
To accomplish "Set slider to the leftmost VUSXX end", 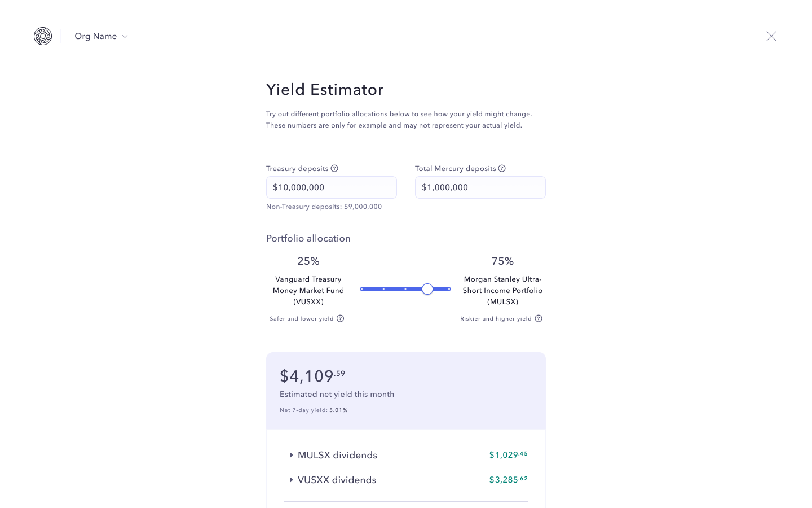I will [x=361, y=289].
